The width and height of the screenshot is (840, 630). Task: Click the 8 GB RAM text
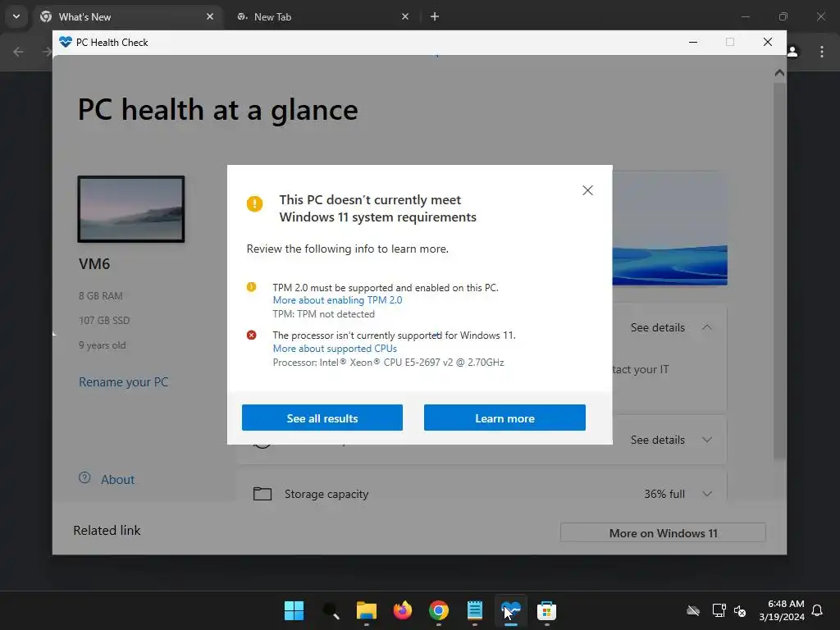tap(101, 295)
